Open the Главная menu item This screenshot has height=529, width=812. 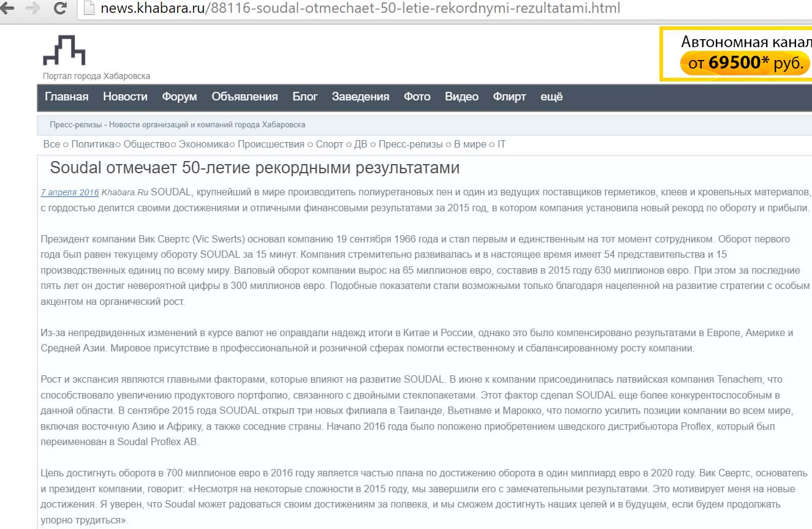(67, 97)
